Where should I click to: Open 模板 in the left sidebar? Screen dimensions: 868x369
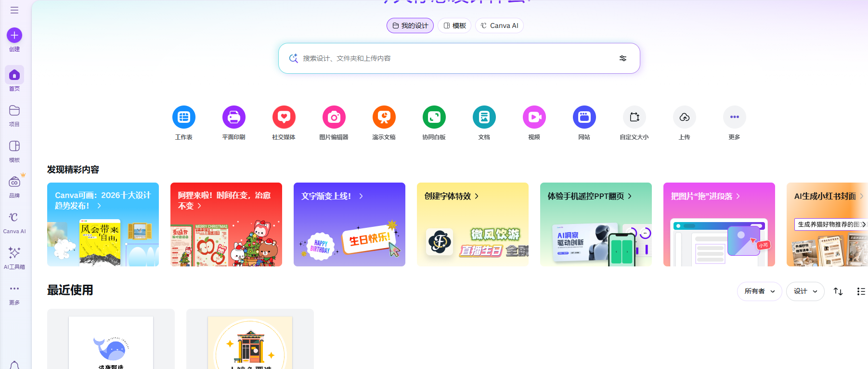(14, 151)
